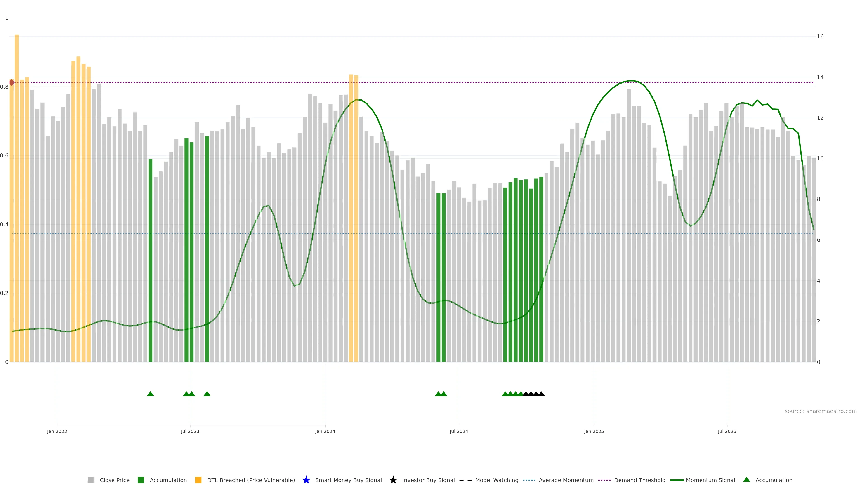
Task: Click the green Accumulation square legend icon
Action: click(141, 480)
